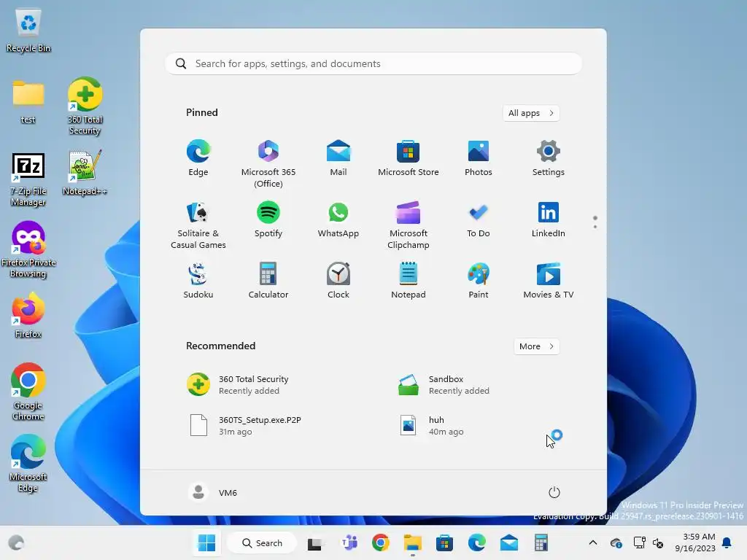Select Microsoft Edge desktop shortcut
The width and height of the screenshot is (747, 560).
[28, 463]
